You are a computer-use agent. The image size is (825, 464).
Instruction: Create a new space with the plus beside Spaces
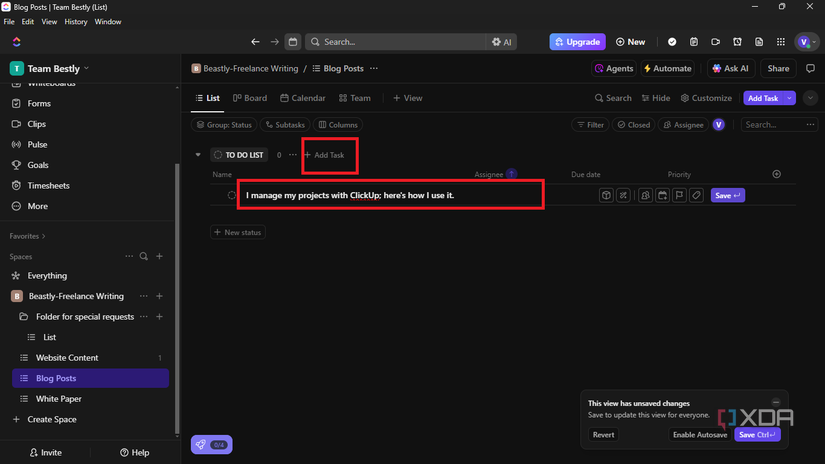click(159, 256)
